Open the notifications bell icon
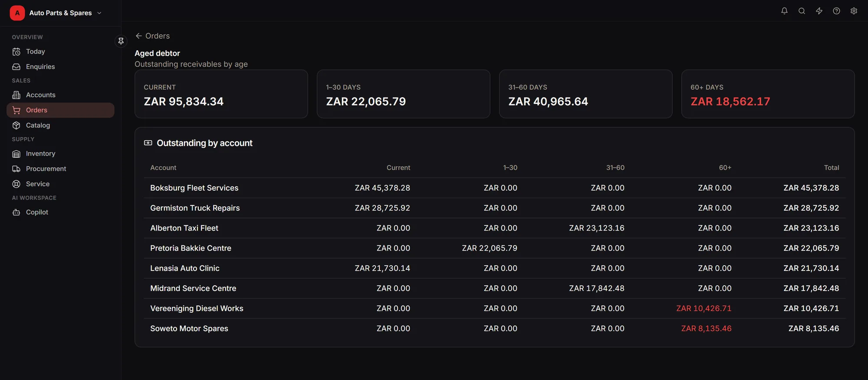The width and height of the screenshot is (868, 380). point(784,11)
